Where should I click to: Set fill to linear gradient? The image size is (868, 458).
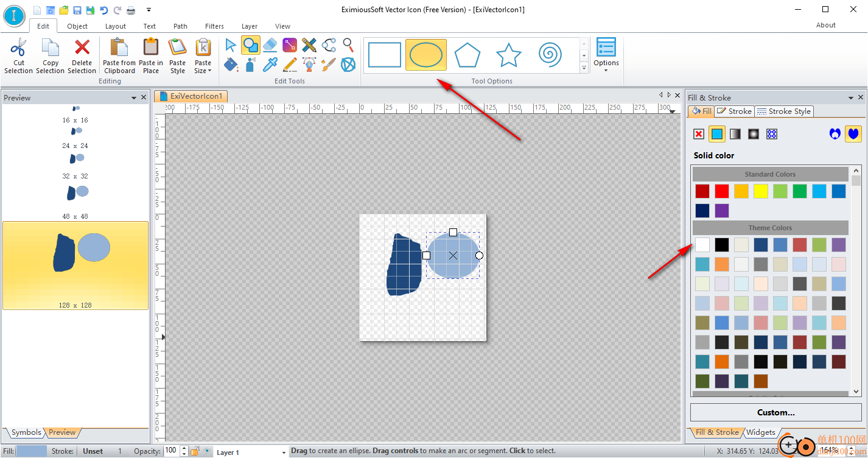735,134
